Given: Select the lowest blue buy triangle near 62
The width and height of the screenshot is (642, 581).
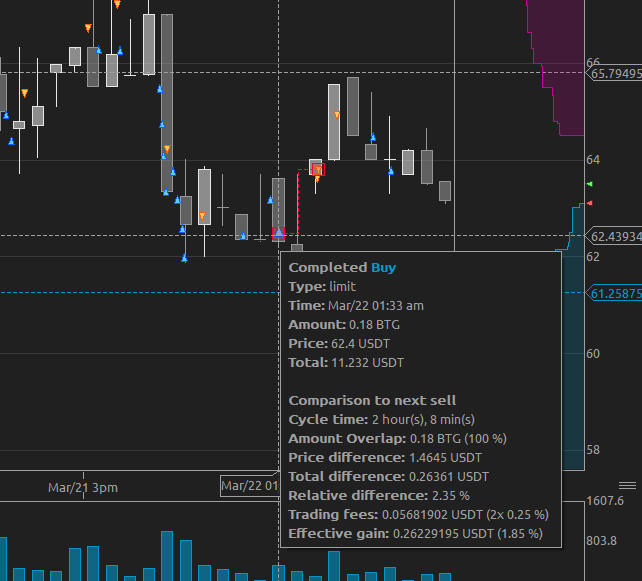Looking at the screenshot, I should click(185, 258).
